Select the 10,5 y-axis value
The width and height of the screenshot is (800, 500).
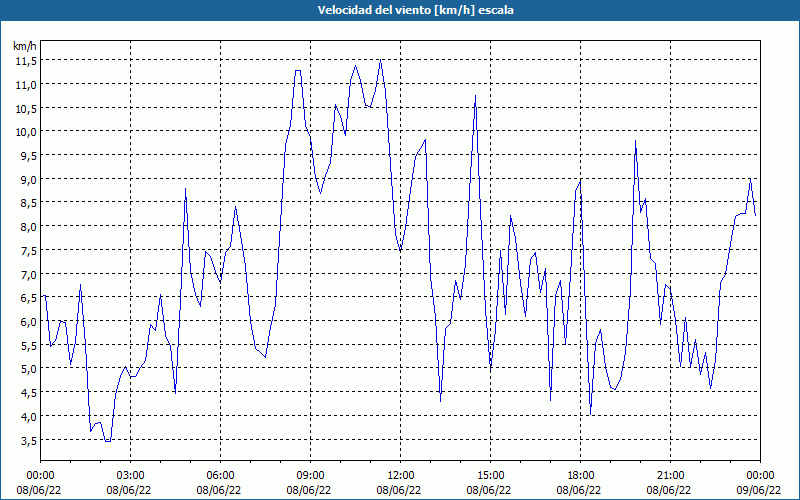point(26,108)
